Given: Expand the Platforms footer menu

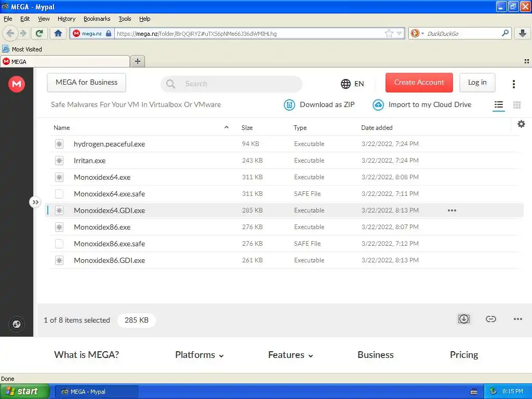Looking at the screenshot, I should point(199,355).
